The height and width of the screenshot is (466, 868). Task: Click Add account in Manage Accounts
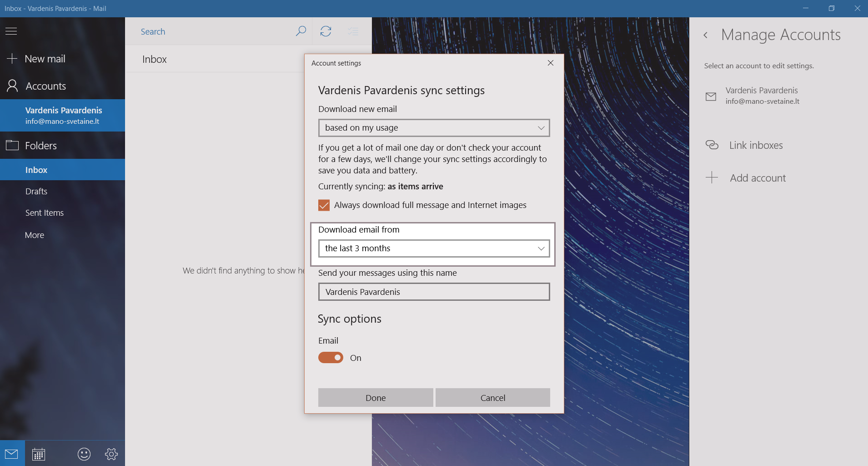[x=758, y=178]
